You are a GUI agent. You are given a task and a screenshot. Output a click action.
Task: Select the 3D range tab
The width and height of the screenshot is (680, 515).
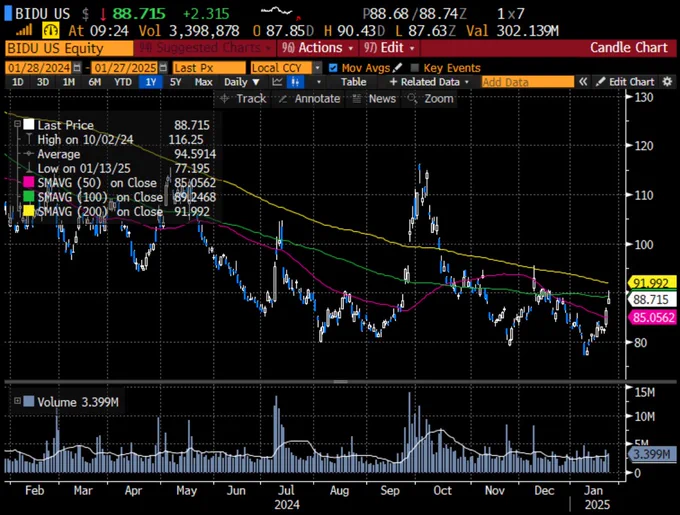(x=42, y=82)
